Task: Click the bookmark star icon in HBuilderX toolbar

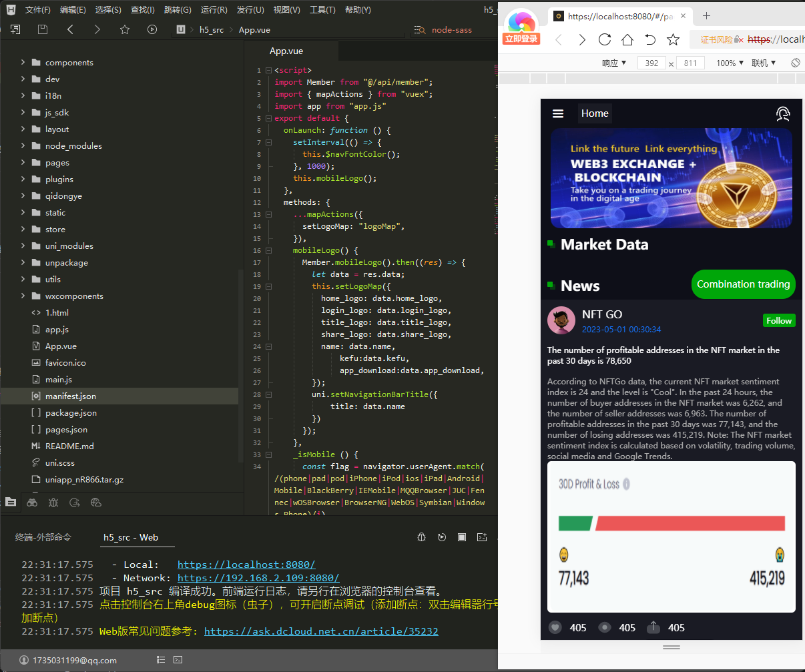Action: pos(125,29)
